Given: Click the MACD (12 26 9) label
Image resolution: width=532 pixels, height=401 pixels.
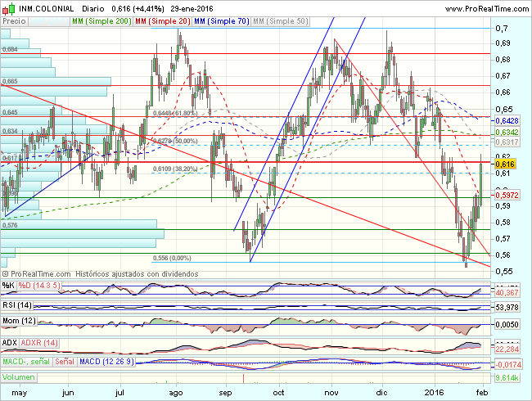Looking at the screenshot, I should 106,362.
